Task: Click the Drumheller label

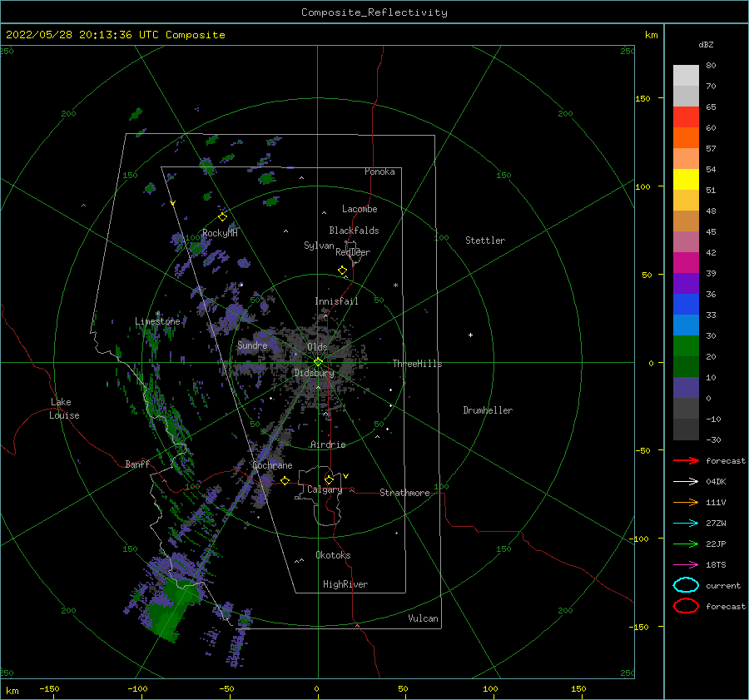Action: pyautogui.click(x=488, y=410)
